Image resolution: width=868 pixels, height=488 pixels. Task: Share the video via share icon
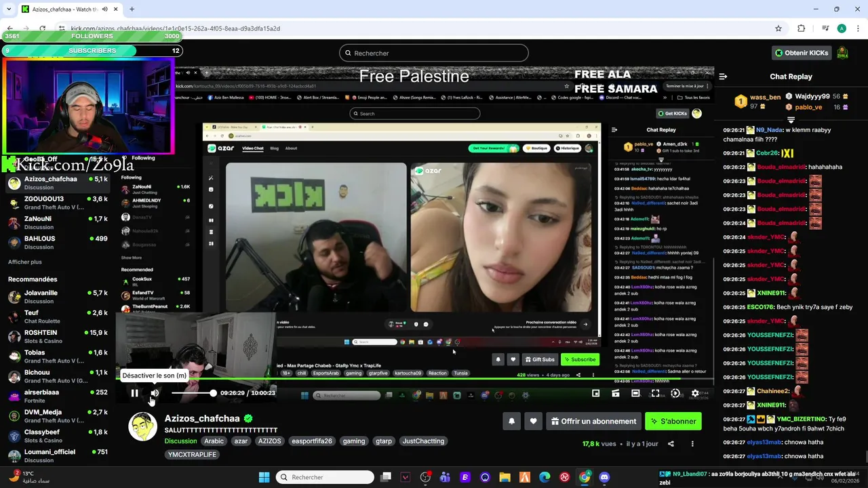[671, 444]
